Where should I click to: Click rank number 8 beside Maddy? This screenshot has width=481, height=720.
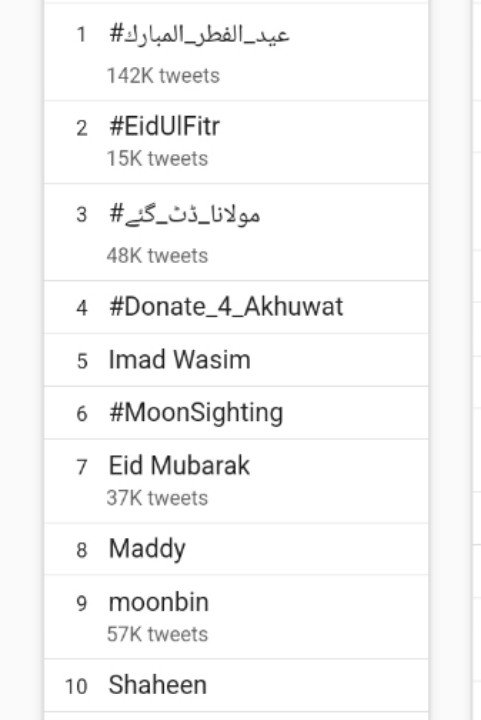82,550
